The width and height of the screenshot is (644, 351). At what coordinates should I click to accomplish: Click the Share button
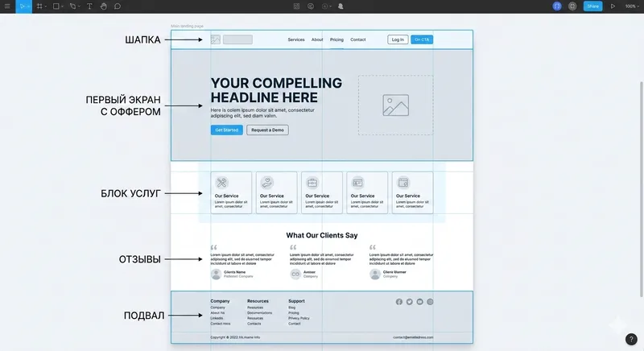(592, 6)
